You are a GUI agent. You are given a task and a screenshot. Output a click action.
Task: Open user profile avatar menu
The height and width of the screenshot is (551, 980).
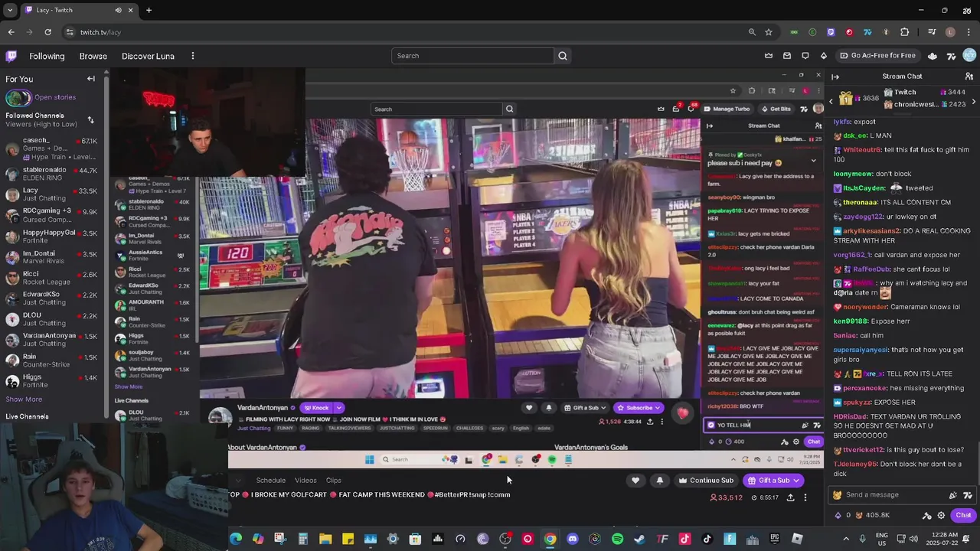tap(970, 56)
